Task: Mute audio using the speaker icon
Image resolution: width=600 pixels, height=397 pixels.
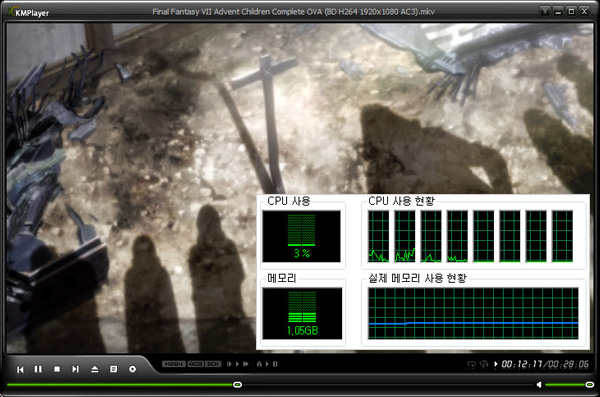Action: (539, 384)
